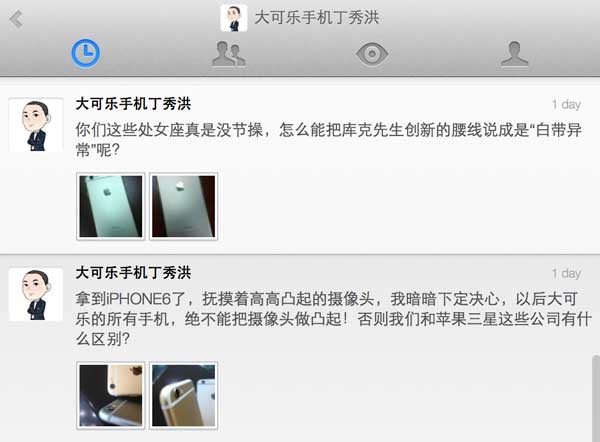The height and width of the screenshot is (442, 600).
Task: Click the scrollbar handle at right edge
Action: point(596,398)
